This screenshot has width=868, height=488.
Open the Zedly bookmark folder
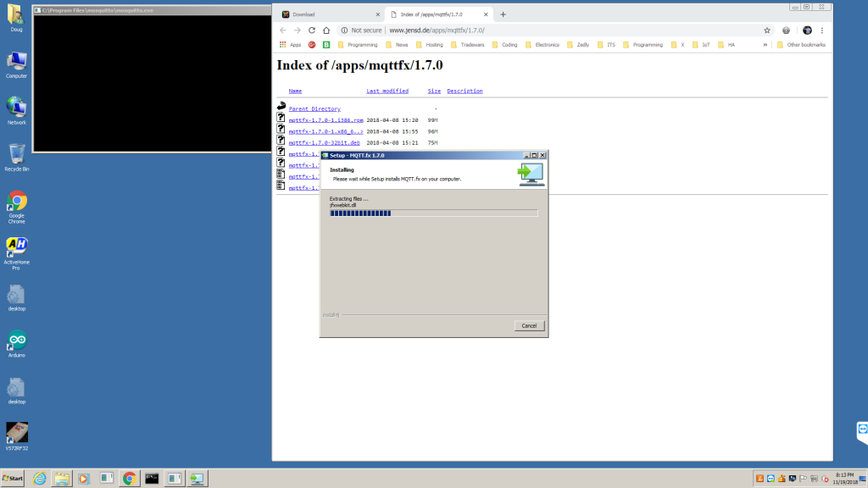click(x=578, y=45)
